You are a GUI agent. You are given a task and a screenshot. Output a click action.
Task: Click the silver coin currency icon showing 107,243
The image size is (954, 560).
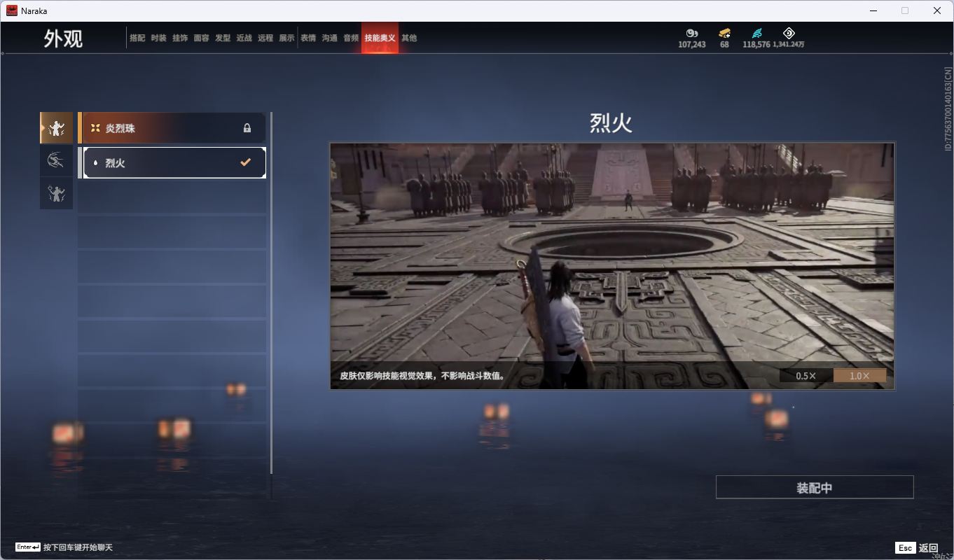point(692,33)
